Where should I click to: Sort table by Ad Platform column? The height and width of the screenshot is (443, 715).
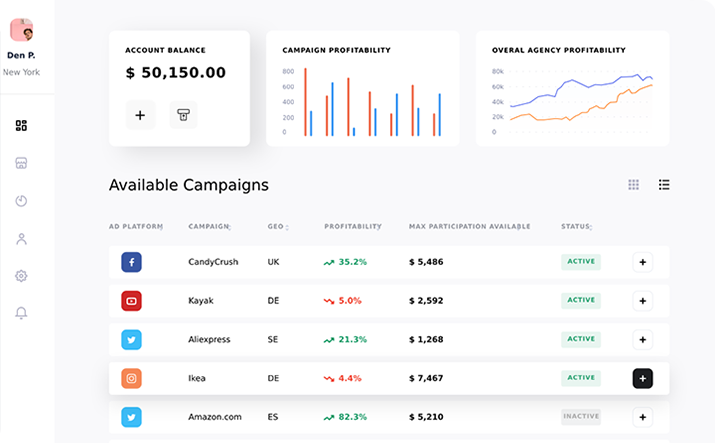(x=135, y=227)
